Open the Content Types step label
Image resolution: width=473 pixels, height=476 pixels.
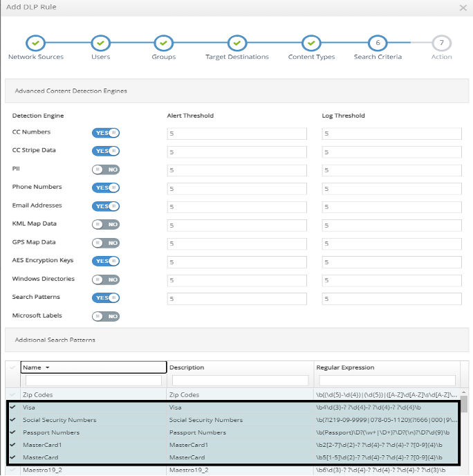(312, 57)
